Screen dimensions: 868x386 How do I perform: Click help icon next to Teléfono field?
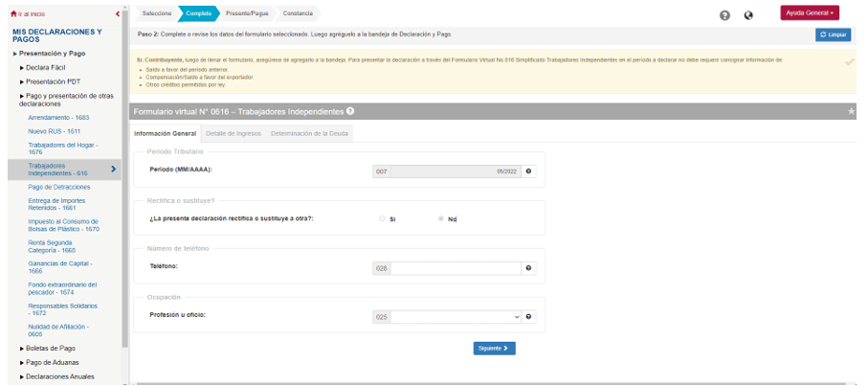click(x=528, y=268)
